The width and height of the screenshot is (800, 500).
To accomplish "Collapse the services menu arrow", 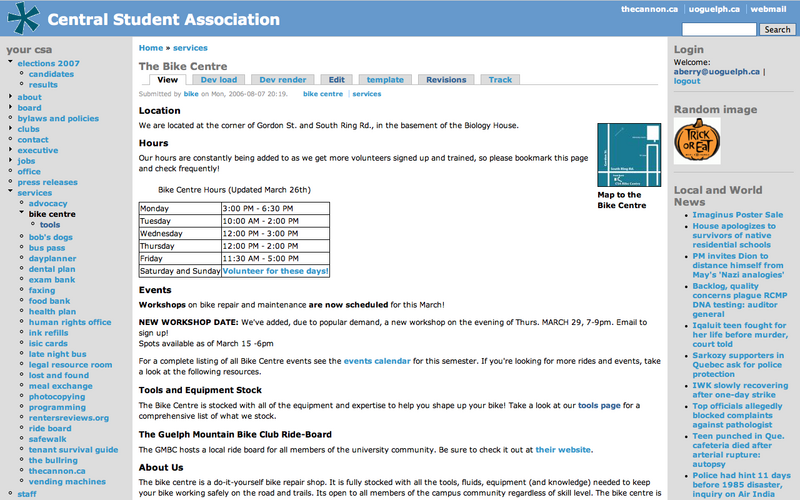I will click(x=10, y=191).
